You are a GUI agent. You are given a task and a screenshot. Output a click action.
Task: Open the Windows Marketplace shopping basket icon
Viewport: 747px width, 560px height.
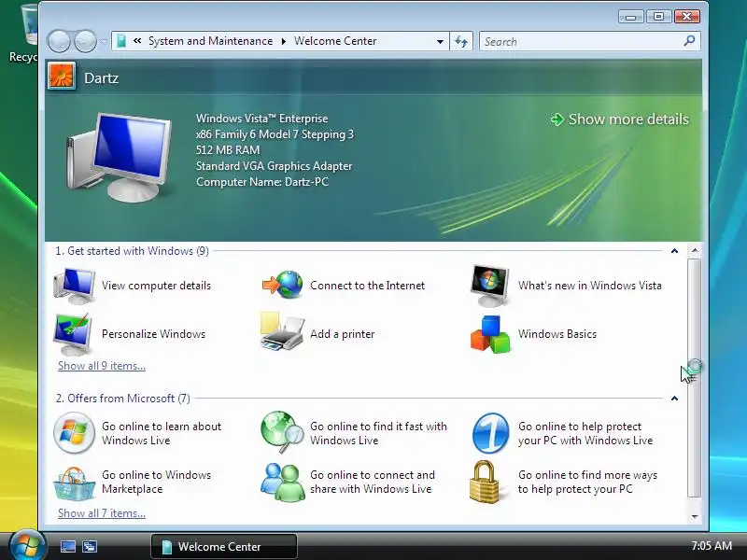[x=74, y=483]
